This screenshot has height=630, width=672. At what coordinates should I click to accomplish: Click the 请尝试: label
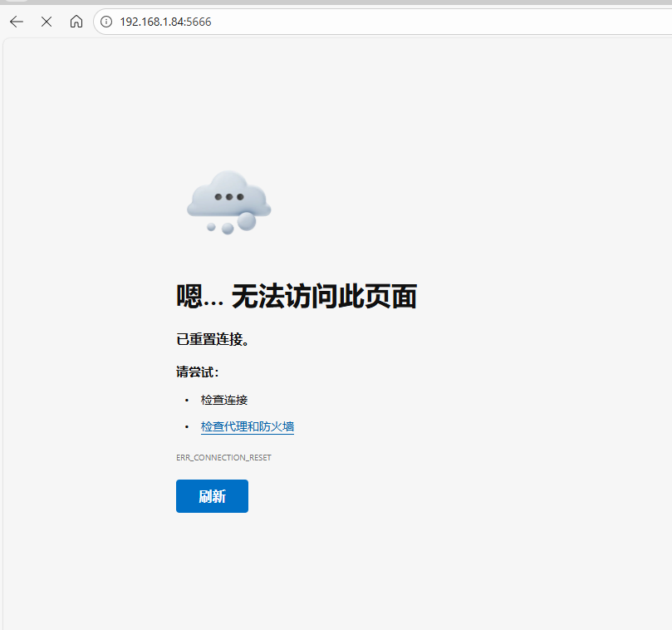pos(198,372)
